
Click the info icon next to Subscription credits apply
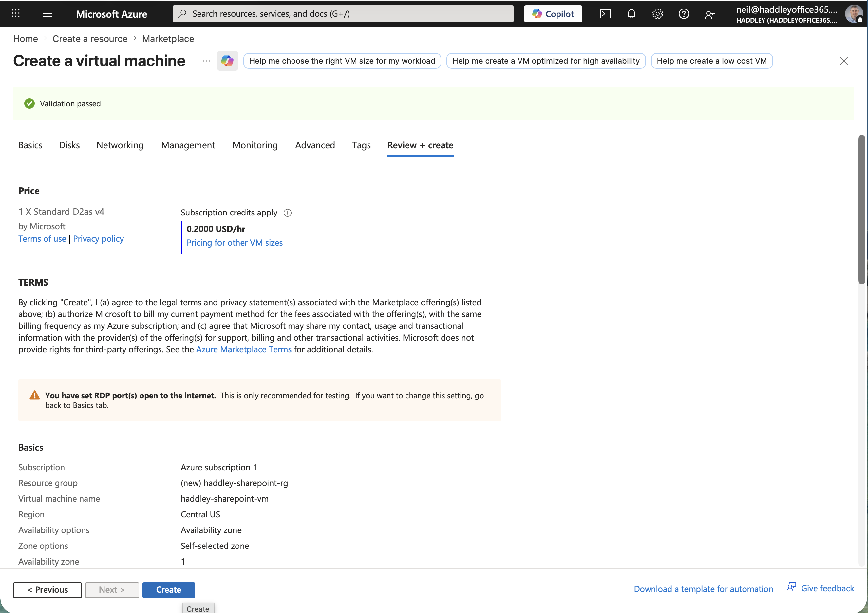(x=288, y=213)
